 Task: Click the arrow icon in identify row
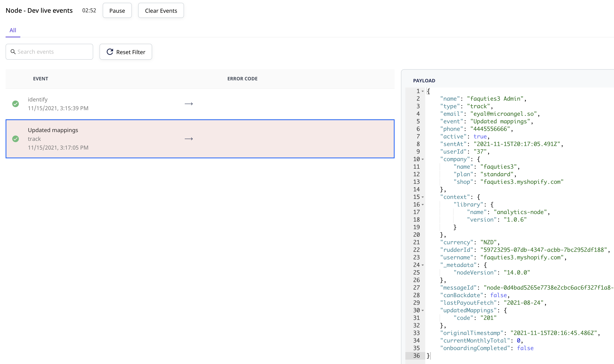click(x=189, y=104)
